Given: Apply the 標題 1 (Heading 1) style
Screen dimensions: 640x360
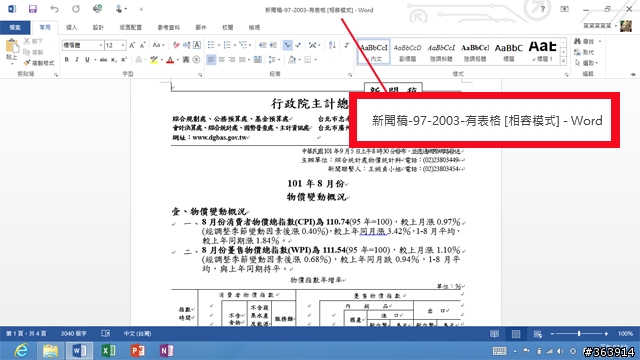Looking at the screenshot, I should pos(542,52).
